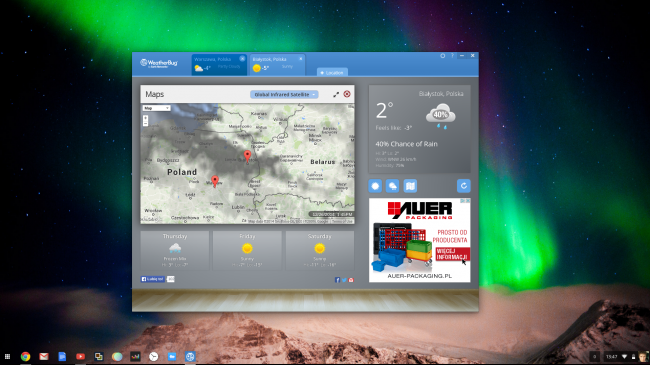Click the 40% rain cloud icon

click(x=441, y=116)
